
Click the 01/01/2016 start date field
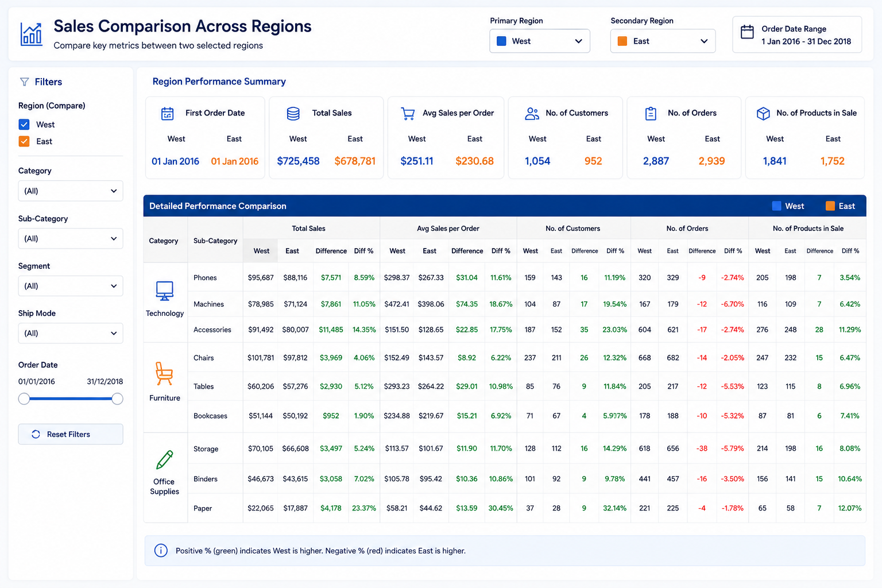click(x=37, y=381)
